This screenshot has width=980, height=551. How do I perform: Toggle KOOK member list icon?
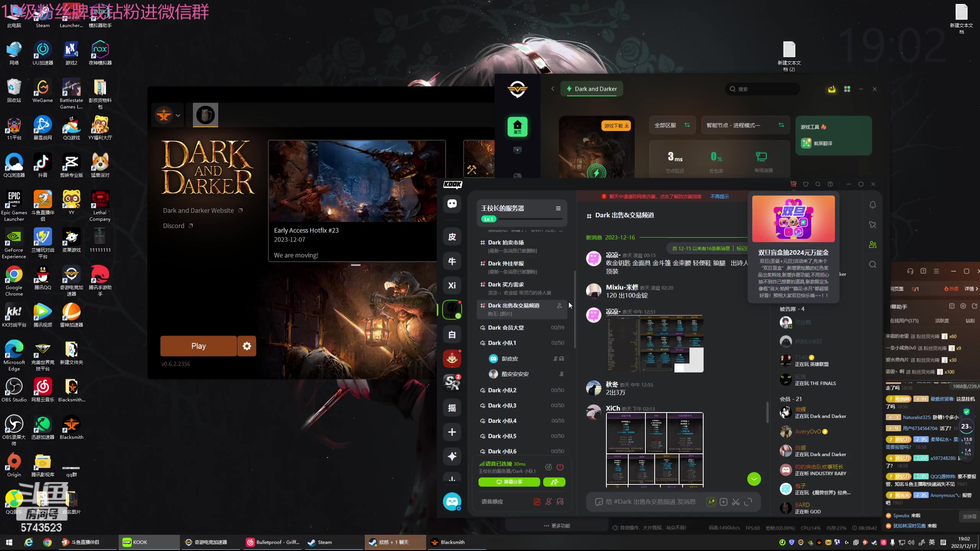(x=872, y=245)
